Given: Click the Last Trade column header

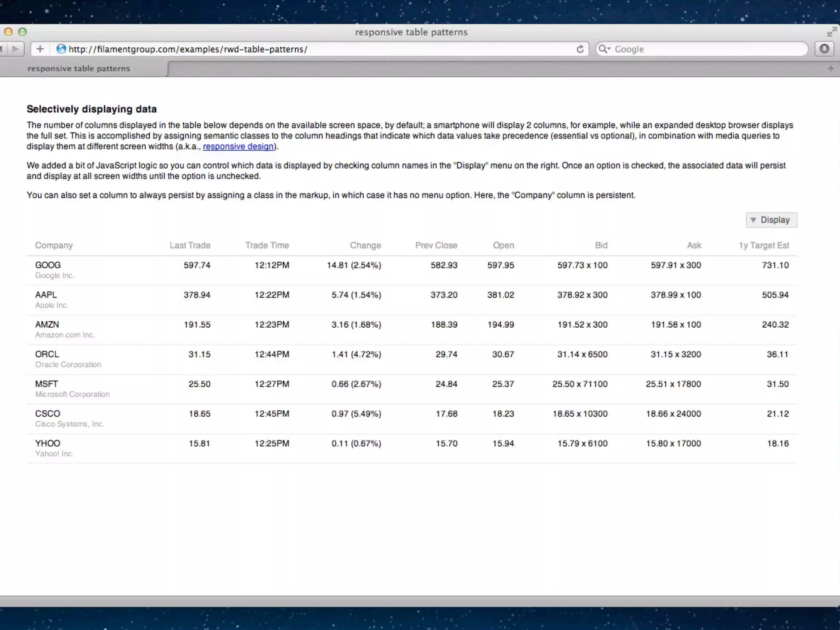Looking at the screenshot, I should click(190, 245).
